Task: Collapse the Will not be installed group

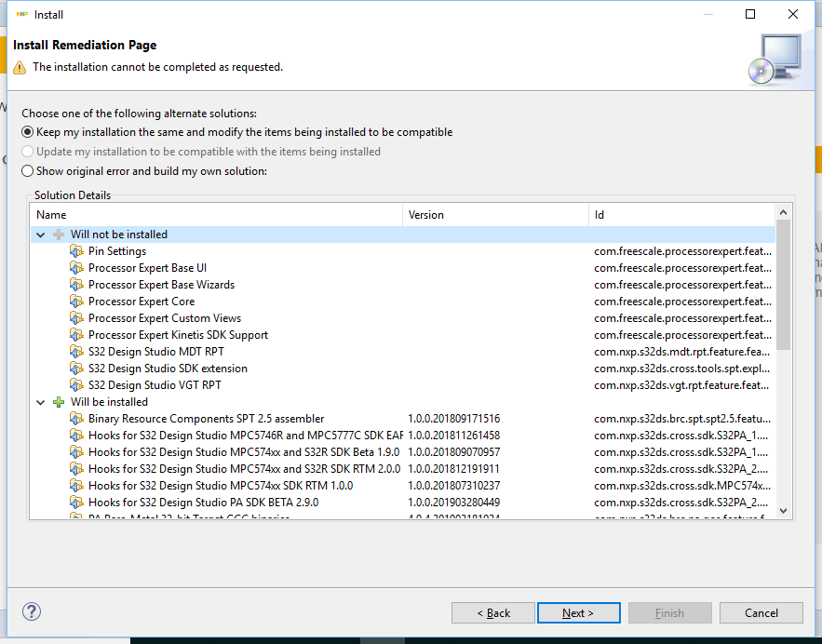Action: click(40, 235)
